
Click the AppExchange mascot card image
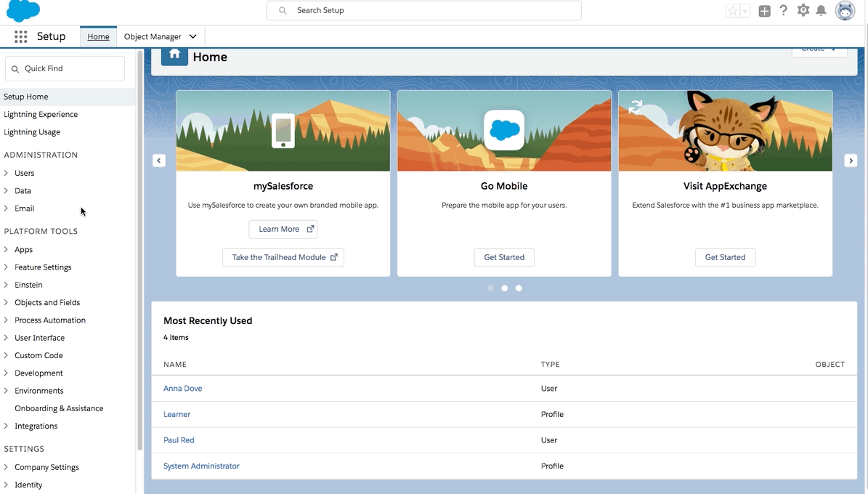pyautogui.click(x=725, y=131)
